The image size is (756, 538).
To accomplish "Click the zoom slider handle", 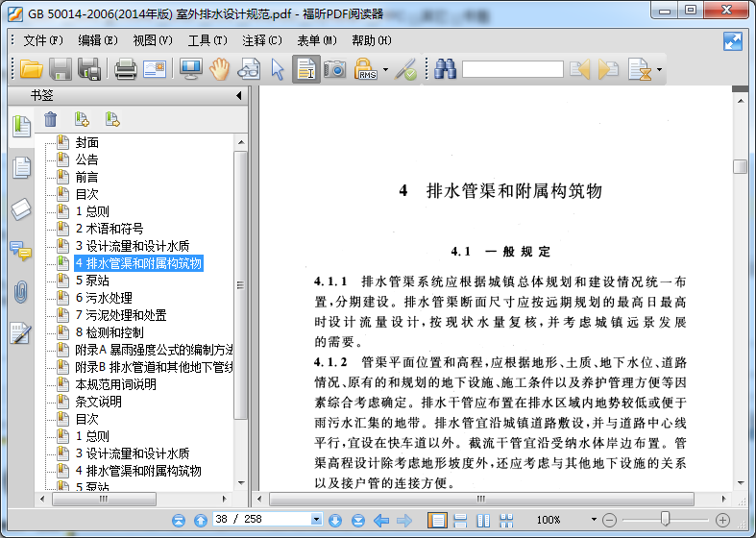I will pyautogui.click(x=665, y=520).
